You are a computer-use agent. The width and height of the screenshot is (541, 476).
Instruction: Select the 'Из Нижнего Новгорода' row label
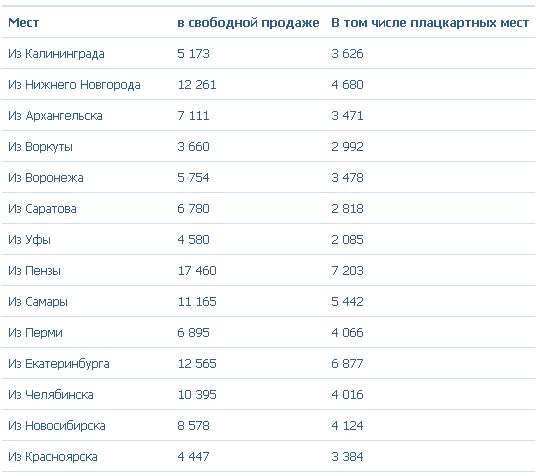pyautogui.click(x=74, y=85)
